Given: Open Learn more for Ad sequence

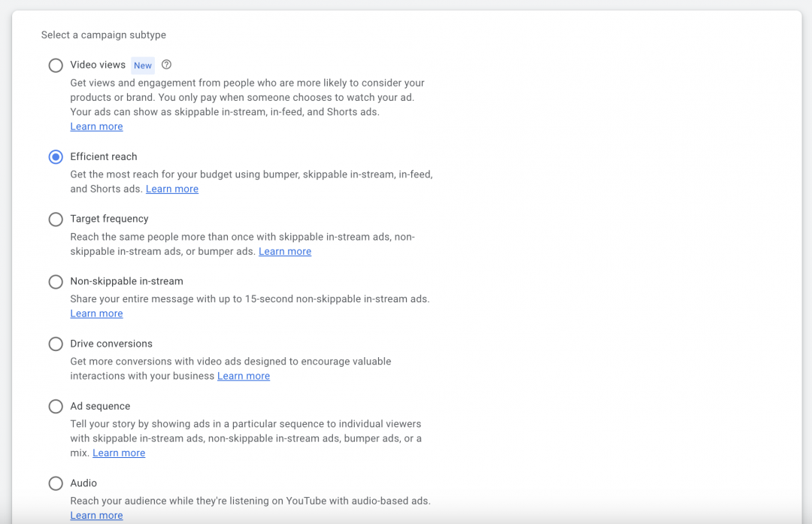Looking at the screenshot, I should pyautogui.click(x=119, y=453).
